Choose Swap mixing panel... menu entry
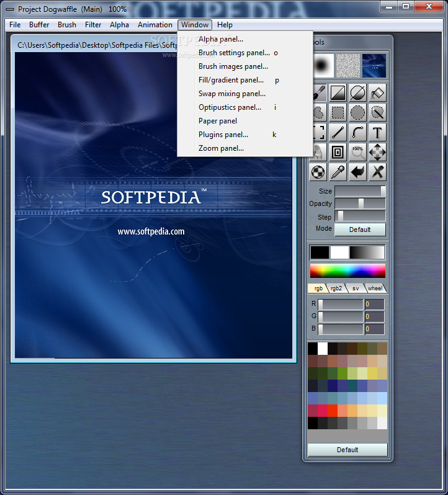Screen dimensions: 448x495 pyautogui.click(x=245, y=94)
